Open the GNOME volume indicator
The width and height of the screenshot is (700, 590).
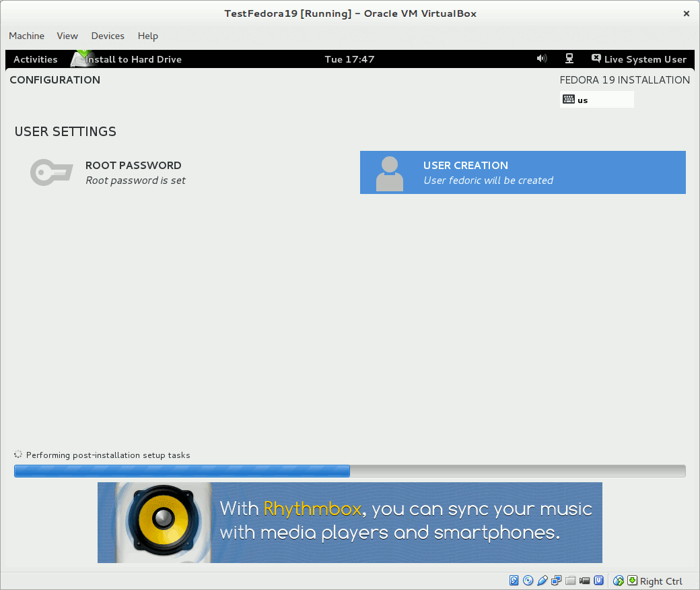pyautogui.click(x=542, y=59)
